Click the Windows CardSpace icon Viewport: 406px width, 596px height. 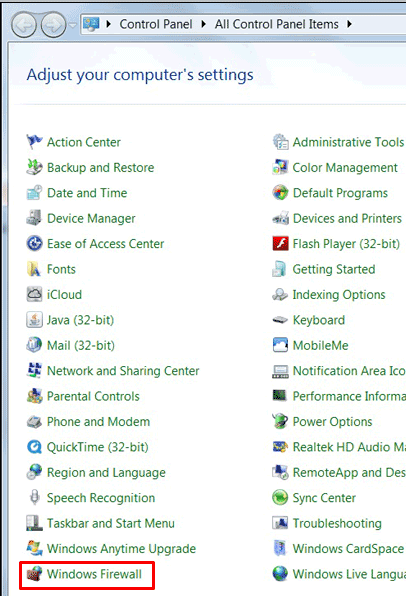280,548
